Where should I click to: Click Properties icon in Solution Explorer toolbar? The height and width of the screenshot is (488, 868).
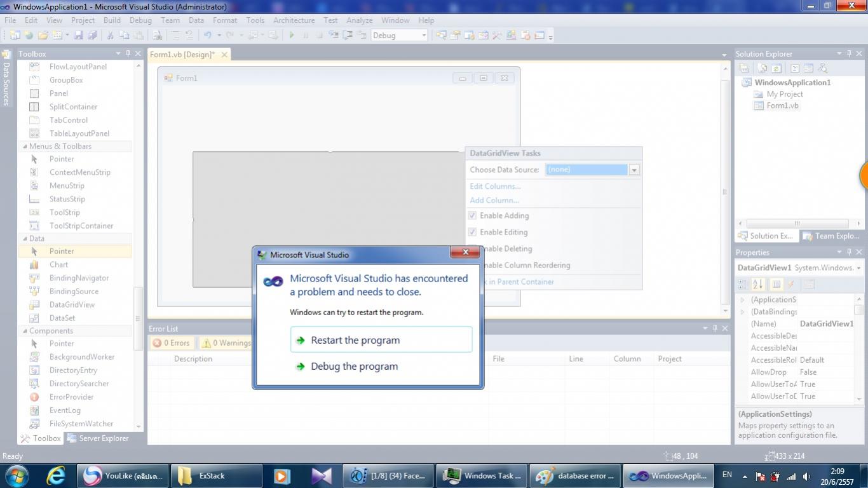coord(745,68)
